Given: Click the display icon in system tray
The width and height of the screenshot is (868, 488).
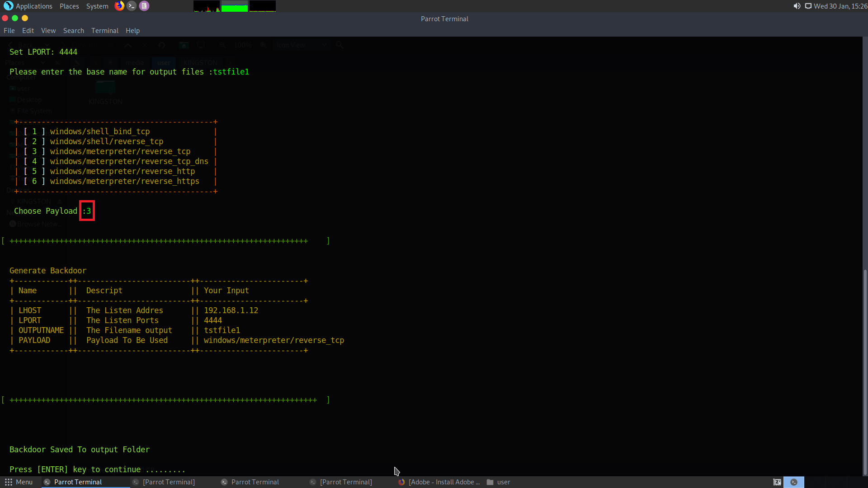Looking at the screenshot, I should (x=809, y=6).
